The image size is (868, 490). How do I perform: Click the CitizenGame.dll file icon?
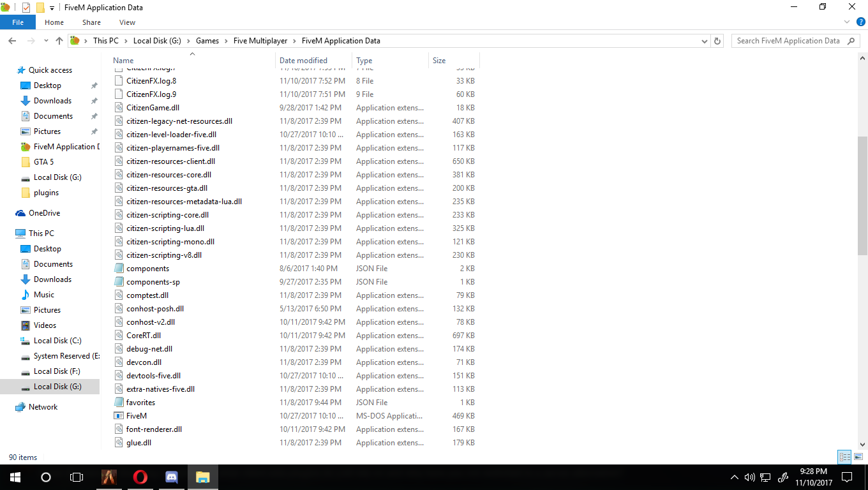coord(119,108)
